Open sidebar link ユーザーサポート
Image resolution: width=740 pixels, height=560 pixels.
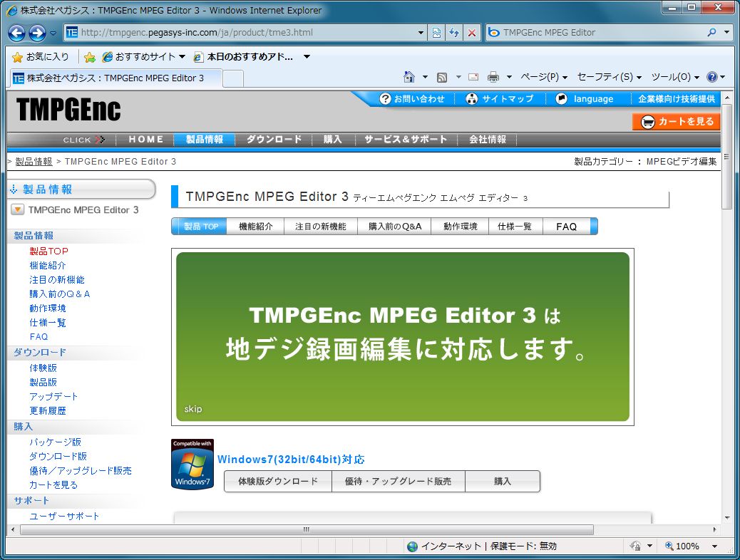(64, 516)
